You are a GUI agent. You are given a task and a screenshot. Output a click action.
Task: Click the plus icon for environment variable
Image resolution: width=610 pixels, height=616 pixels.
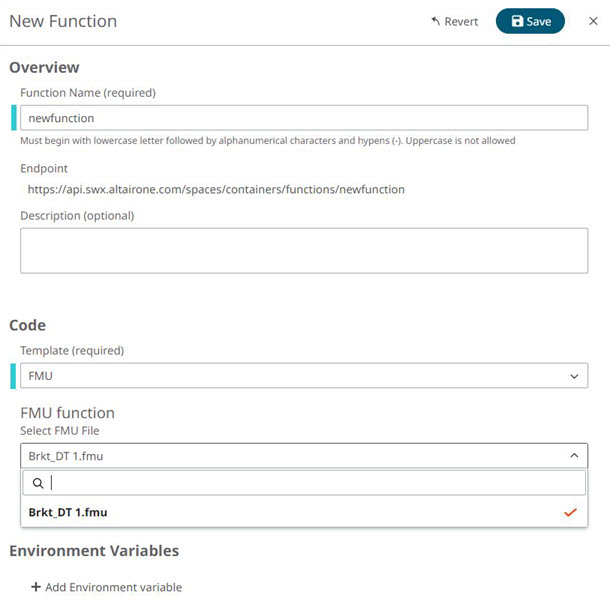coord(36,587)
